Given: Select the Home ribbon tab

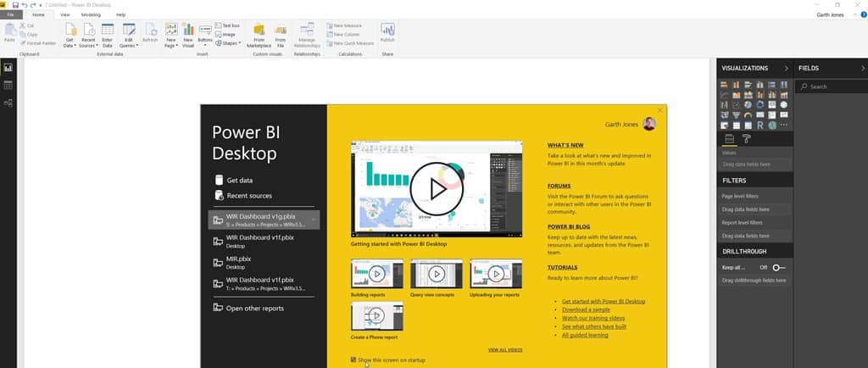Looking at the screenshot, I should pos(39,14).
